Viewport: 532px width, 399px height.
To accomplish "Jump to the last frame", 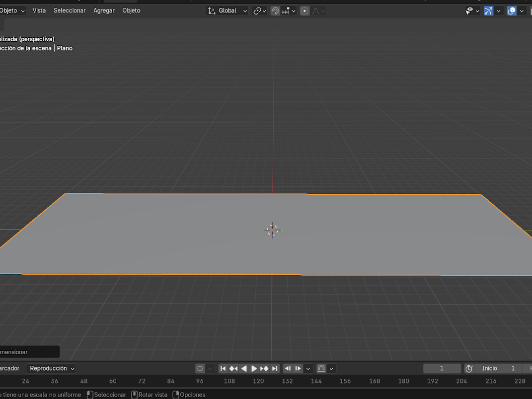I will (x=275, y=368).
